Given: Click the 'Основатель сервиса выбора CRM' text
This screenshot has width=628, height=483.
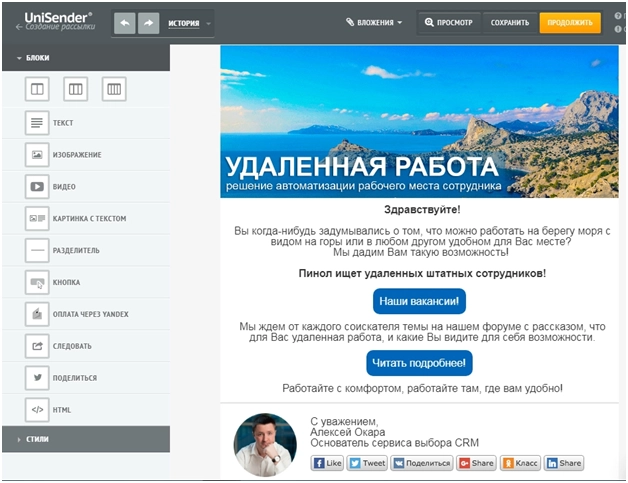Looking at the screenshot, I should pos(395,443).
